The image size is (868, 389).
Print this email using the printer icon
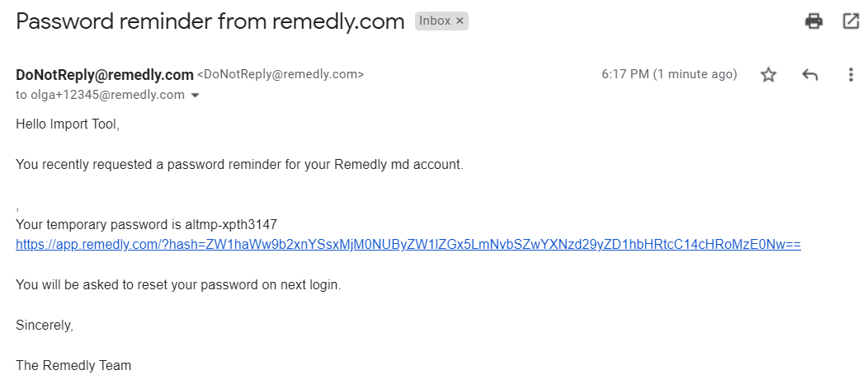pos(814,21)
